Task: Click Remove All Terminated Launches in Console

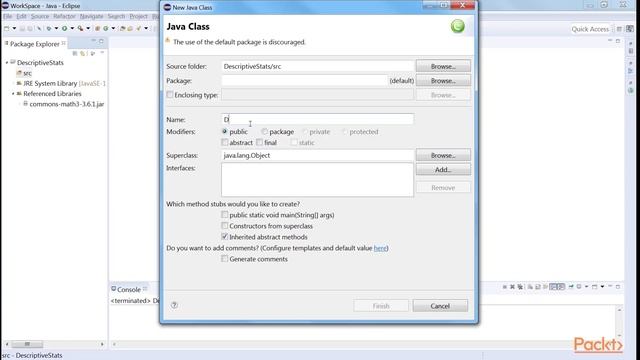Action: (x=520, y=287)
